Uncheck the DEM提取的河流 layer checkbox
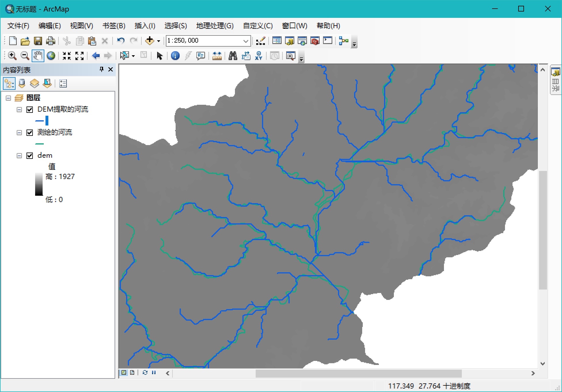 point(30,110)
